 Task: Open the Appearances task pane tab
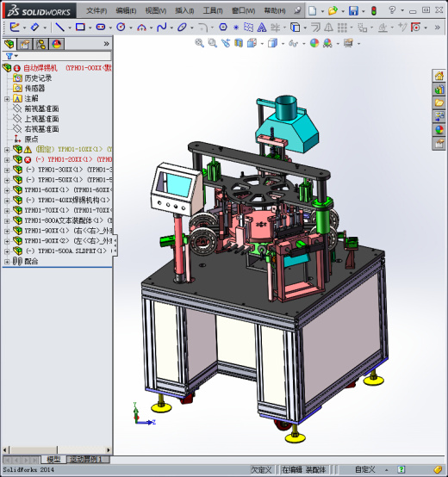coord(439,130)
